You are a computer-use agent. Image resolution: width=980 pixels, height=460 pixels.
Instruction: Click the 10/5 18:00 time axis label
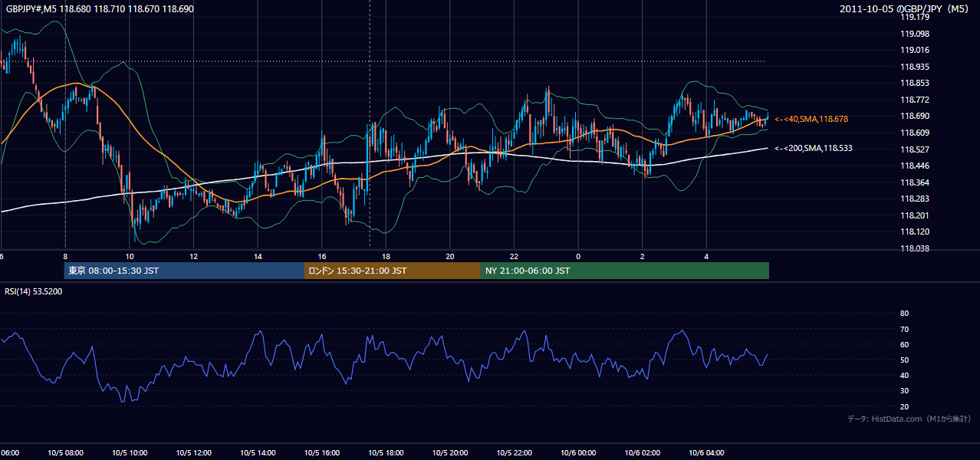pyautogui.click(x=386, y=453)
